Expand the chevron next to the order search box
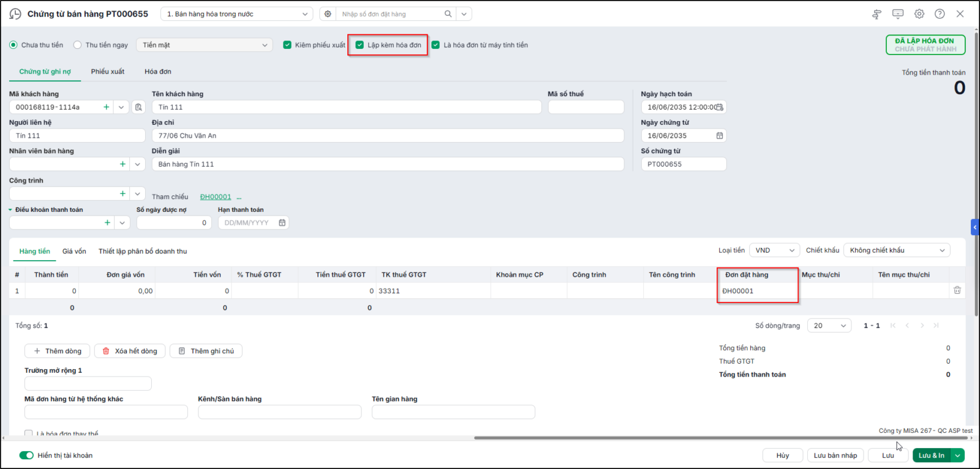This screenshot has width=980, height=469. (464, 13)
